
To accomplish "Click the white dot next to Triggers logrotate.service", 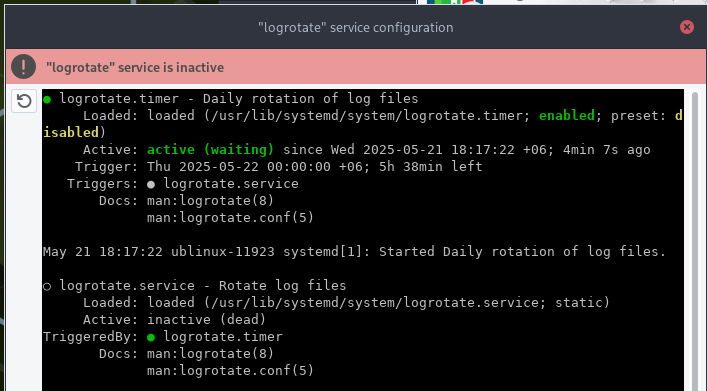I will pyautogui.click(x=151, y=184).
